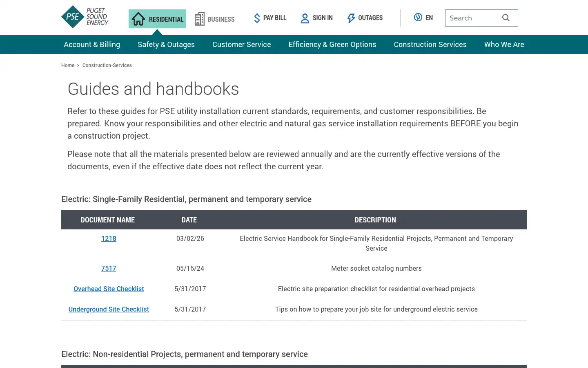This screenshot has width=588, height=368.
Task: Click the Electric Service Handbook description text
Action: click(x=376, y=243)
